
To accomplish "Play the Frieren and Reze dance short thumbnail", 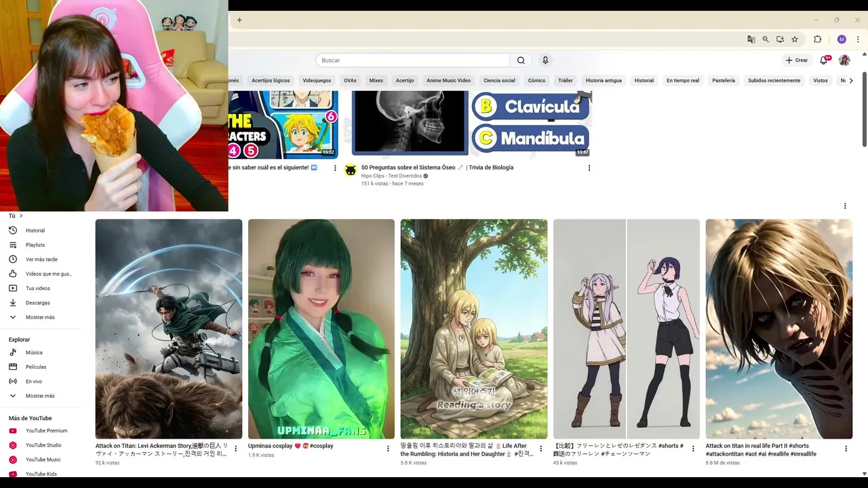I will tap(627, 329).
